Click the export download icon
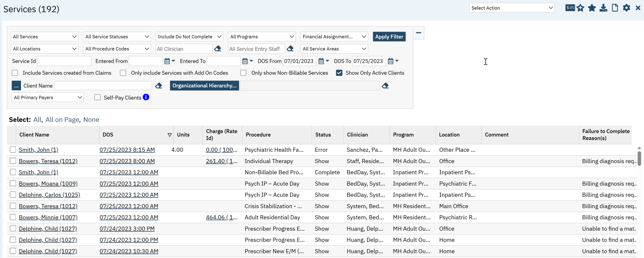 click(x=604, y=8)
